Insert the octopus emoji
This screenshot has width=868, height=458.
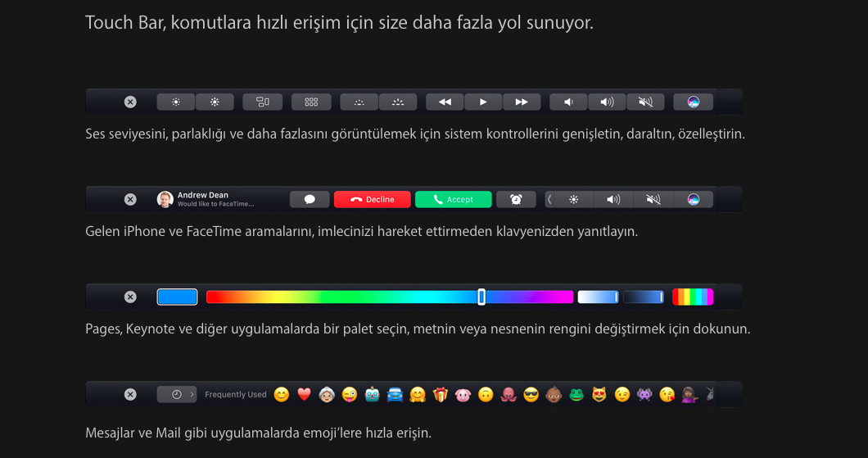(509, 394)
